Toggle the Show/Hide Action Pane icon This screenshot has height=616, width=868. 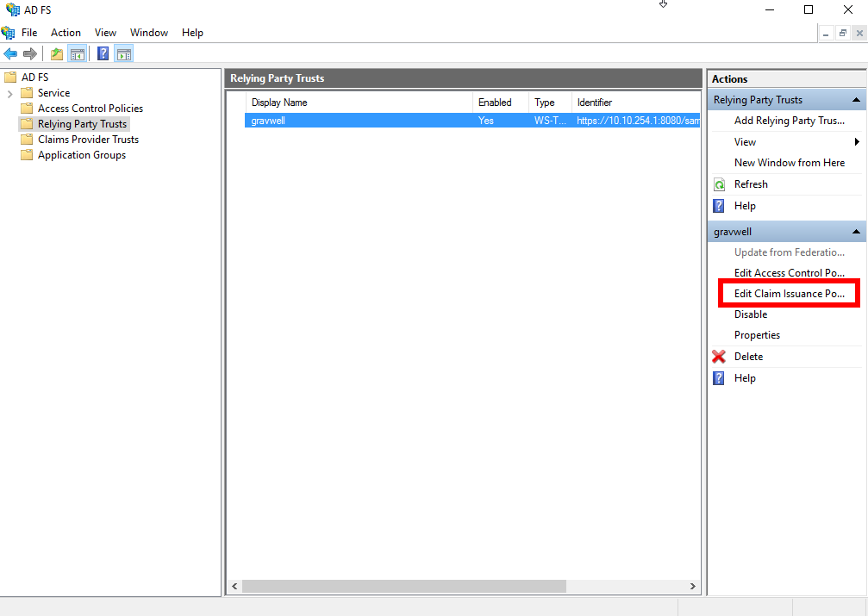click(124, 53)
